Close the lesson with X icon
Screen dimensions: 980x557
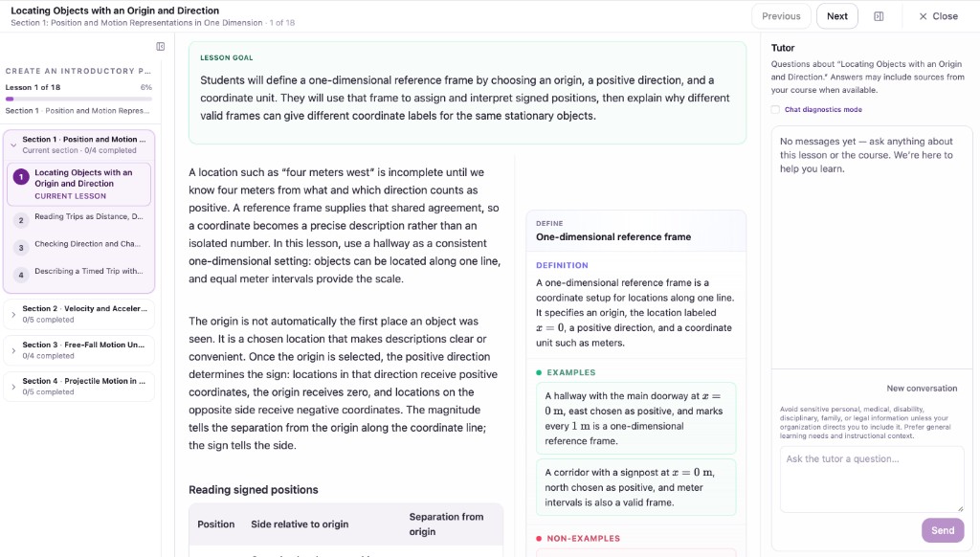924,16
